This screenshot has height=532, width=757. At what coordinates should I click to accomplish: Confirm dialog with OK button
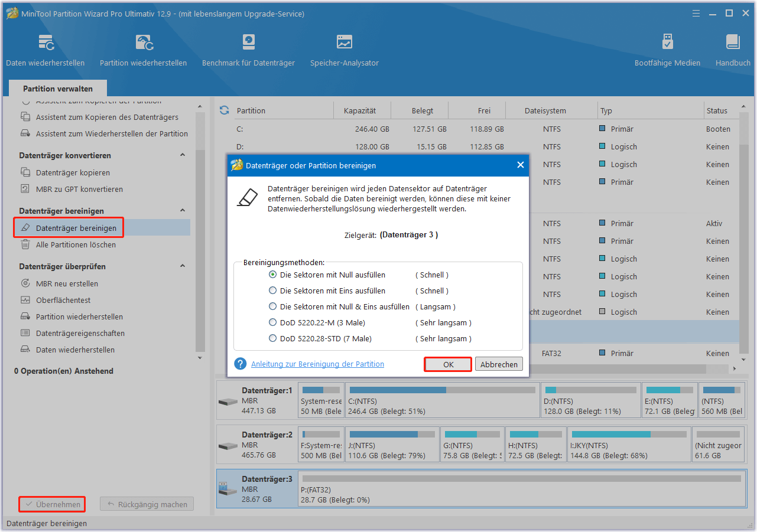click(449, 364)
